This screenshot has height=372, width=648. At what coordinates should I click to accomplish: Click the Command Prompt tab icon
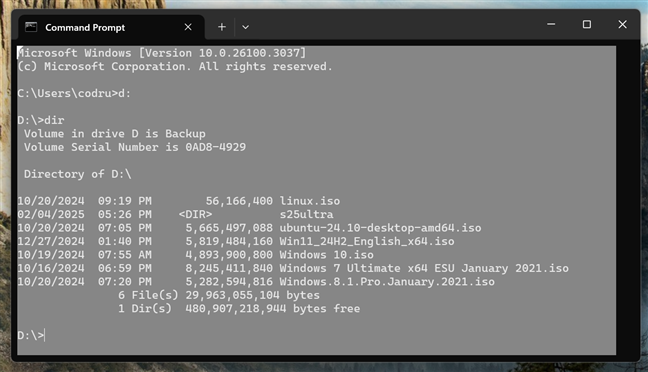coord(31,27)
